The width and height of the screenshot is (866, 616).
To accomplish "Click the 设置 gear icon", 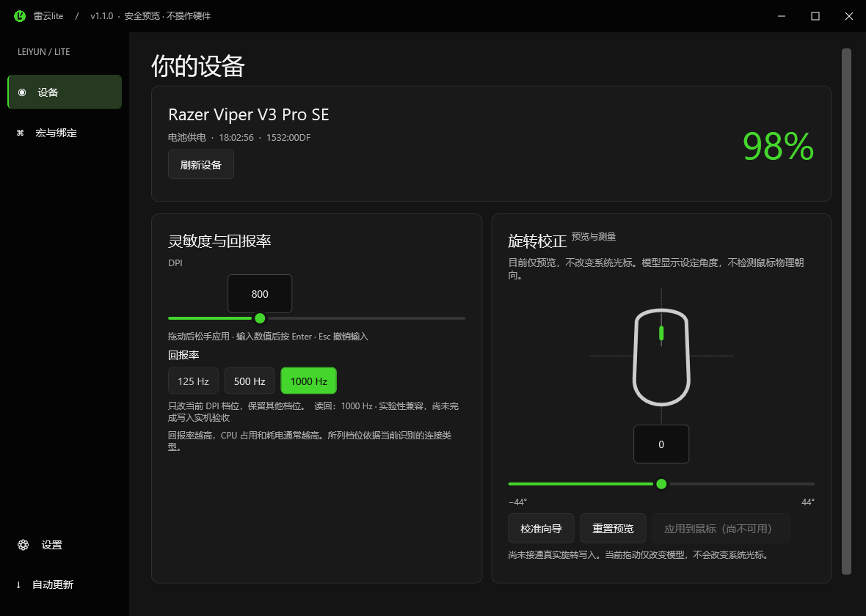I will coord(23,545).
